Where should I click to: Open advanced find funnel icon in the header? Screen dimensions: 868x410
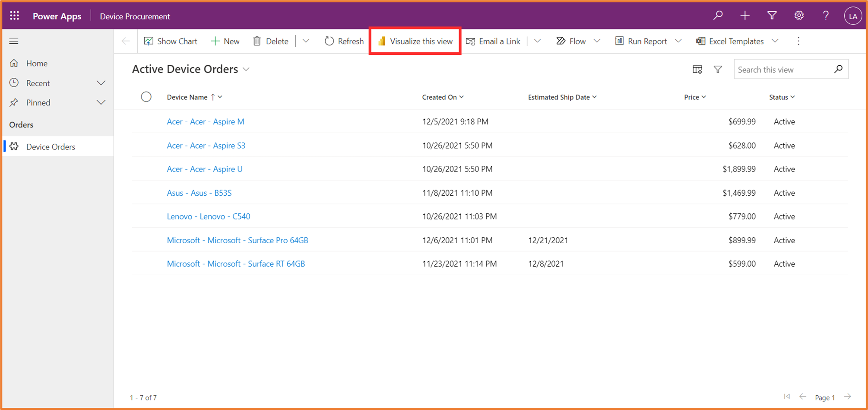772,16
